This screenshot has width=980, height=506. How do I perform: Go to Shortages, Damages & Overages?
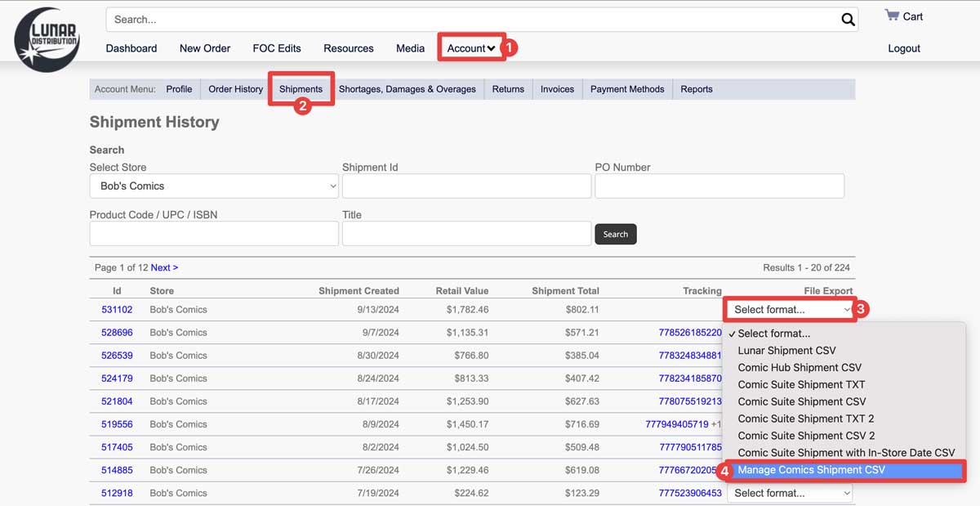click(407, 89)
